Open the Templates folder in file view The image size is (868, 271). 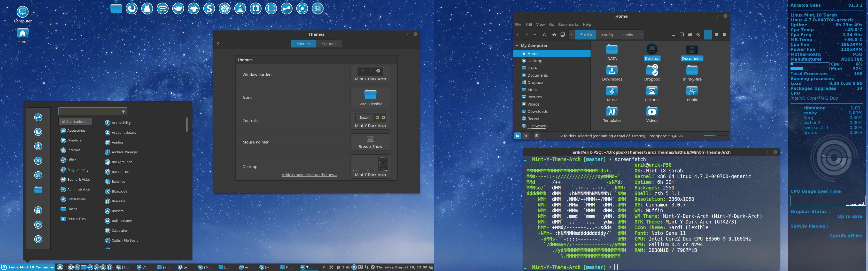pos(612,114)
